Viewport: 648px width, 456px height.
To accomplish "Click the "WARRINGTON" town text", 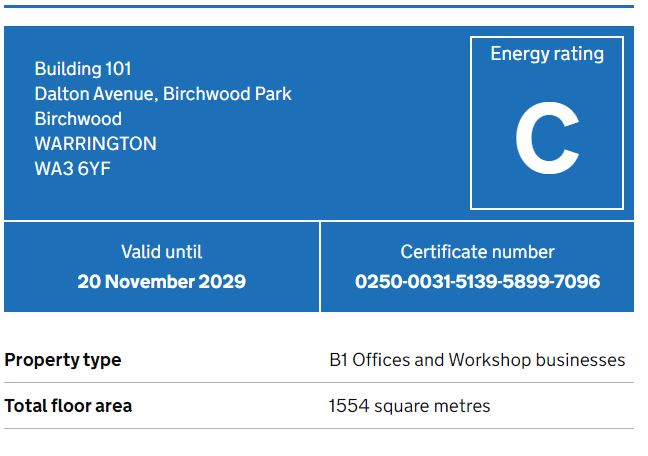I will pos(95,144).
